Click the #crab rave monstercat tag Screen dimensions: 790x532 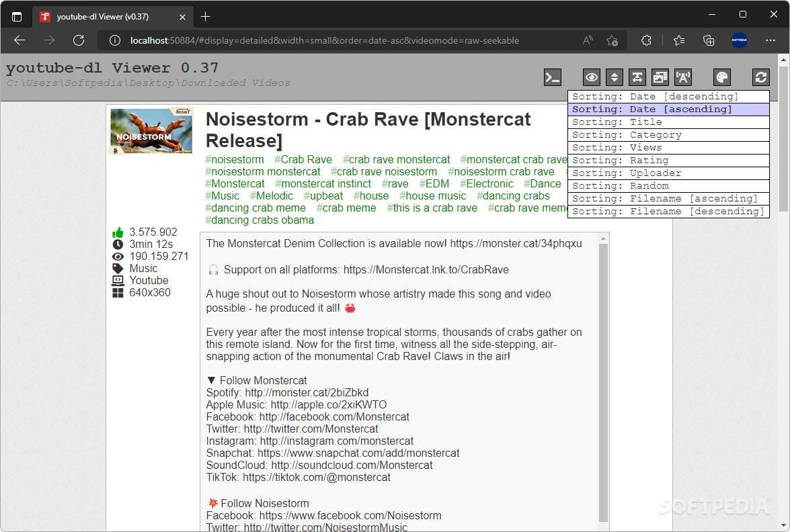click(x=397, y=160)
